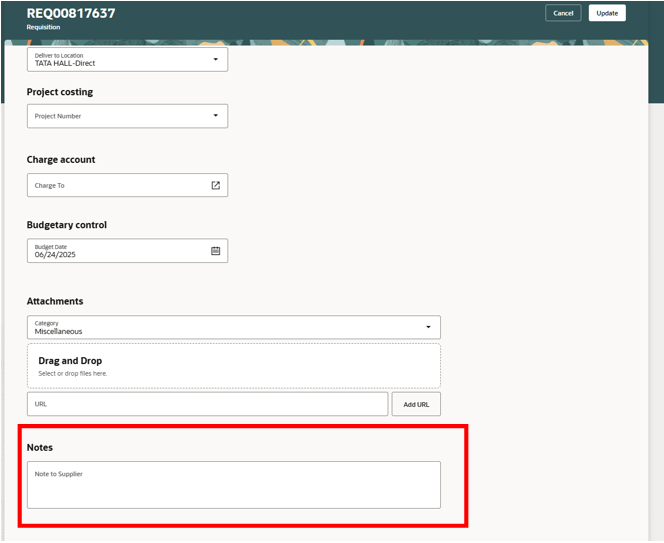Expand the Deliver to Location dropdown arrow
This screenshot has height=543, width=664.
pyautogui.click(x=215, y=59)
